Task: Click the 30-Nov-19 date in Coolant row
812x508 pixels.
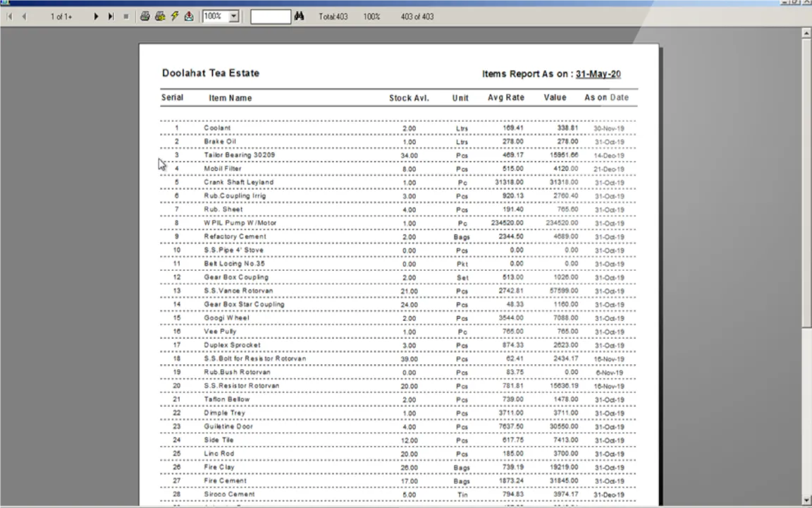Action: (608, 128)
